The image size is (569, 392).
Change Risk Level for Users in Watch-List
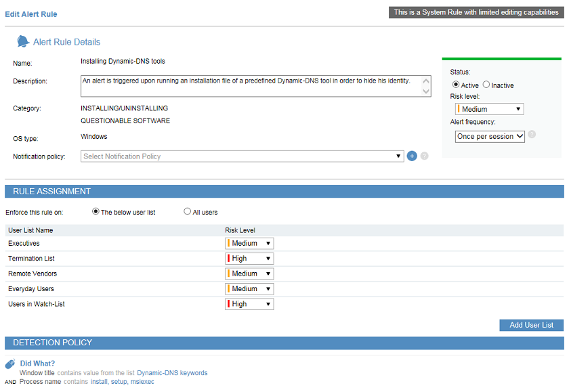point(249,304)
